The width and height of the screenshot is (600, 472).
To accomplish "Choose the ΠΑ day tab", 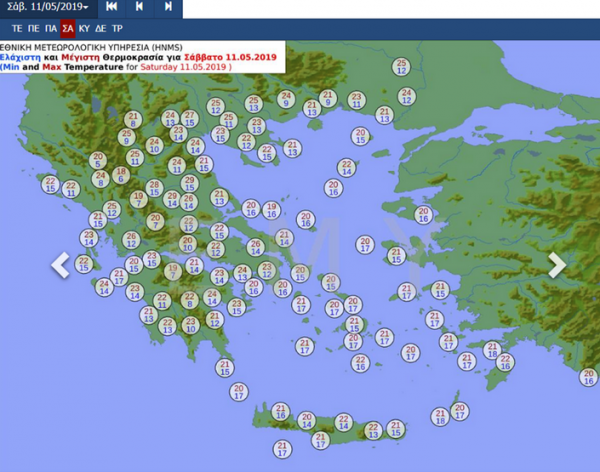I will [50, 29].
